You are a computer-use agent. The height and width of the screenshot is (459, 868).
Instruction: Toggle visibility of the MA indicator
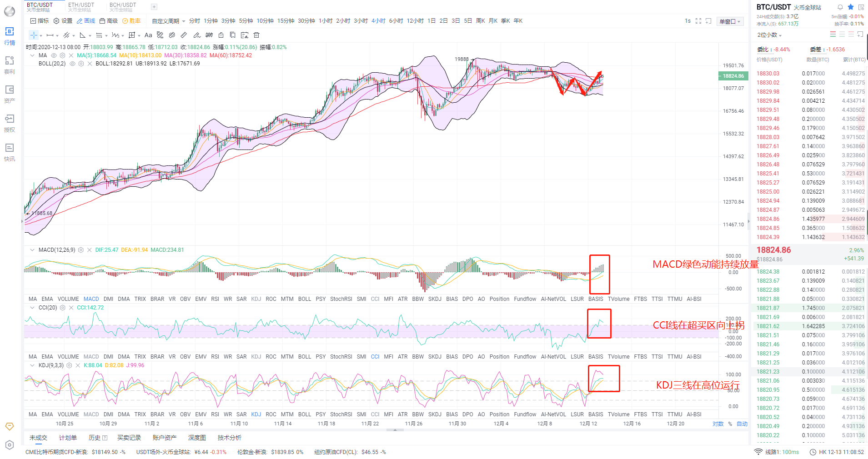(x=53, y=55)
